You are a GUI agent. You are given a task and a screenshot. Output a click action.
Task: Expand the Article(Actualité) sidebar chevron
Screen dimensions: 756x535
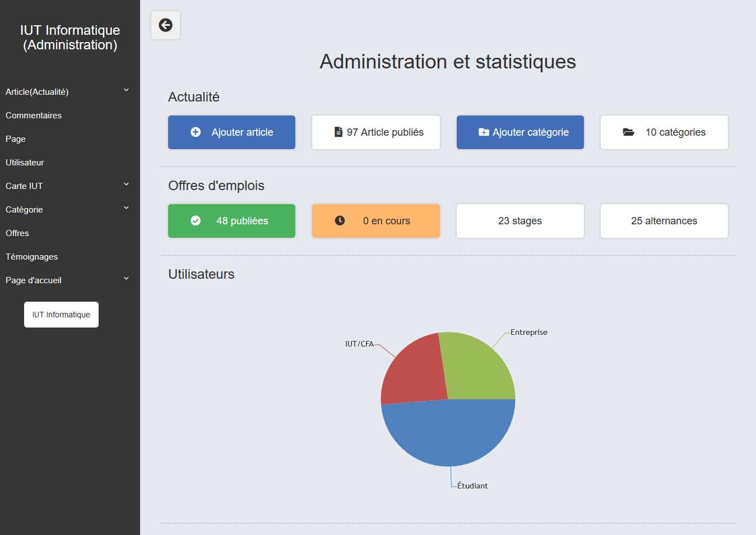(x=126, y=90)
